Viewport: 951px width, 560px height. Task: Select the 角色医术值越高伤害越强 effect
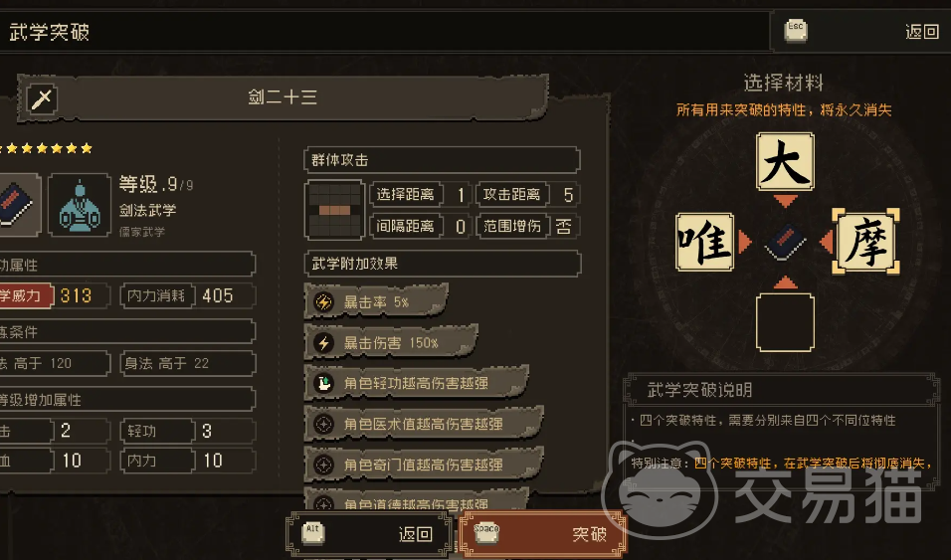(424, 424)
